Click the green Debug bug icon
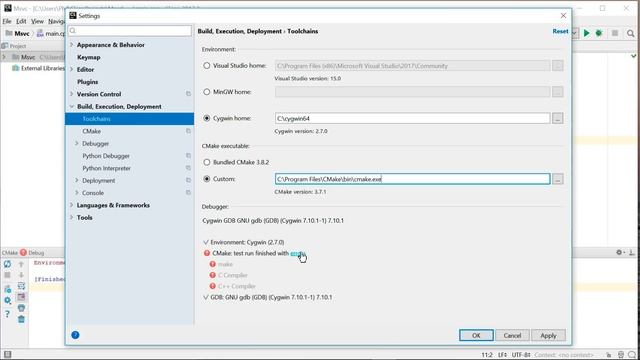This screenshot has height=360, width=640. coord(599,33)
